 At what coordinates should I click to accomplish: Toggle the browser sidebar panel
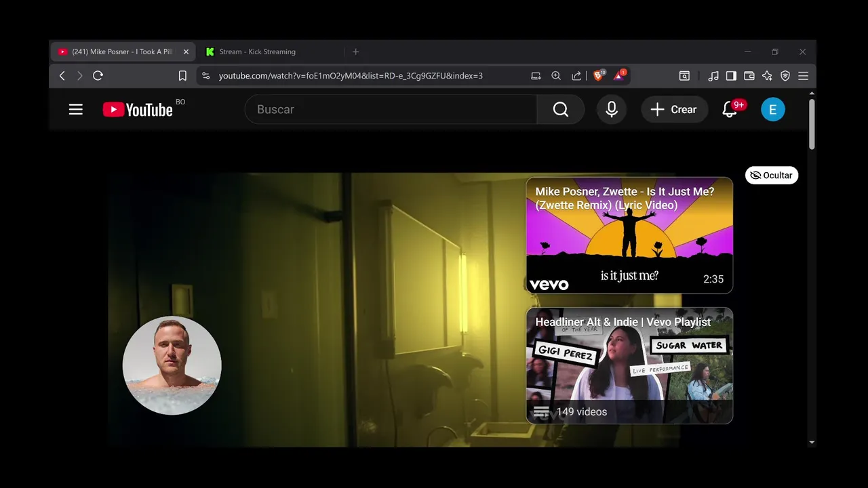coord(731,76)
